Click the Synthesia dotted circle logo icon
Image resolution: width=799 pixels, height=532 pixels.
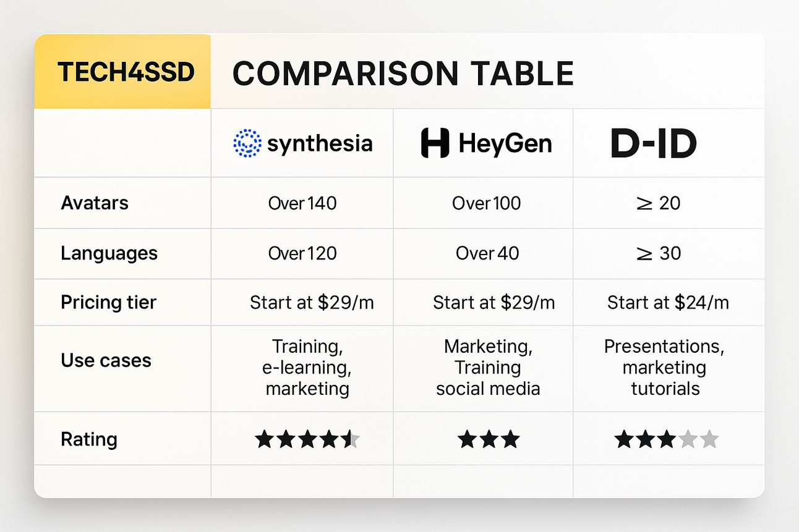[x=247, y=143]
